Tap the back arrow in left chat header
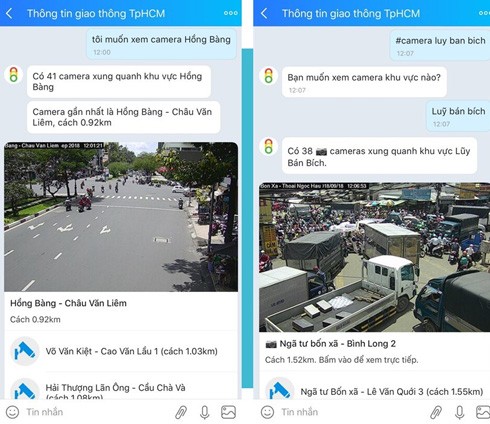This screenshot has width=490, height=424. [x=9, y=13]
